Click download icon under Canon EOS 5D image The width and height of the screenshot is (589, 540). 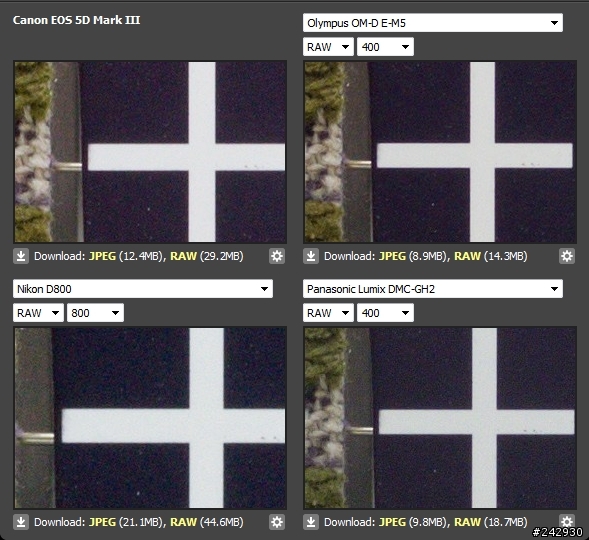tap(21, 256)
